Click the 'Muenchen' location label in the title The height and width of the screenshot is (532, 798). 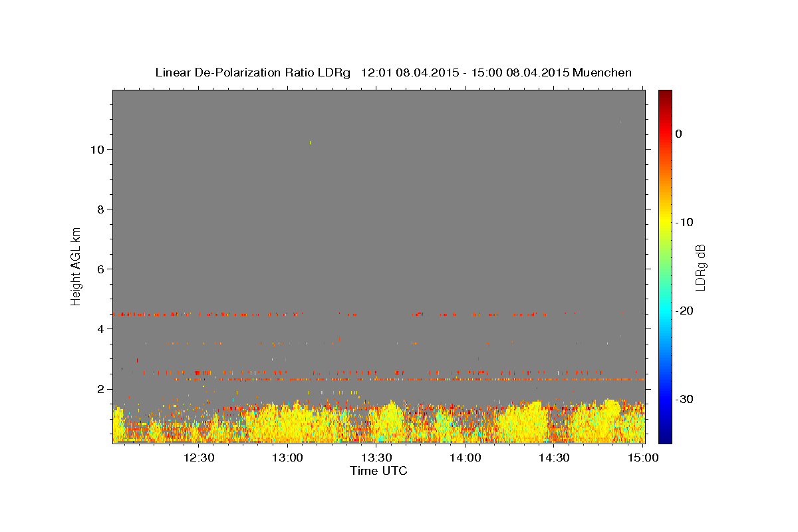(602, 72)
